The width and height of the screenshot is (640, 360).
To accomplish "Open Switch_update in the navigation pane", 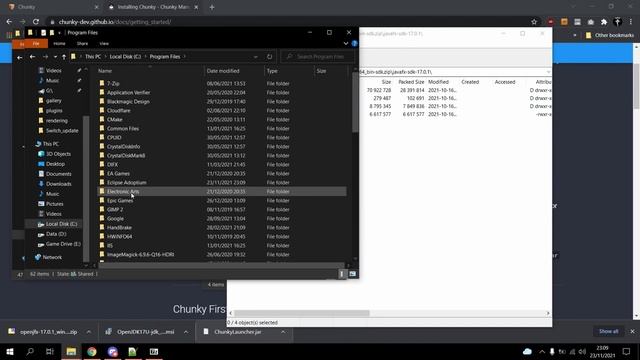I will click(62, 131).
